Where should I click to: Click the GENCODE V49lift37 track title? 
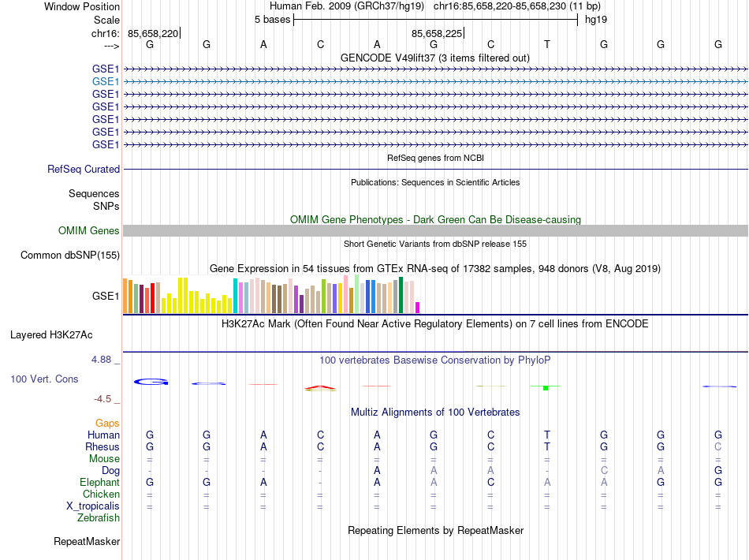coord(435,58)
